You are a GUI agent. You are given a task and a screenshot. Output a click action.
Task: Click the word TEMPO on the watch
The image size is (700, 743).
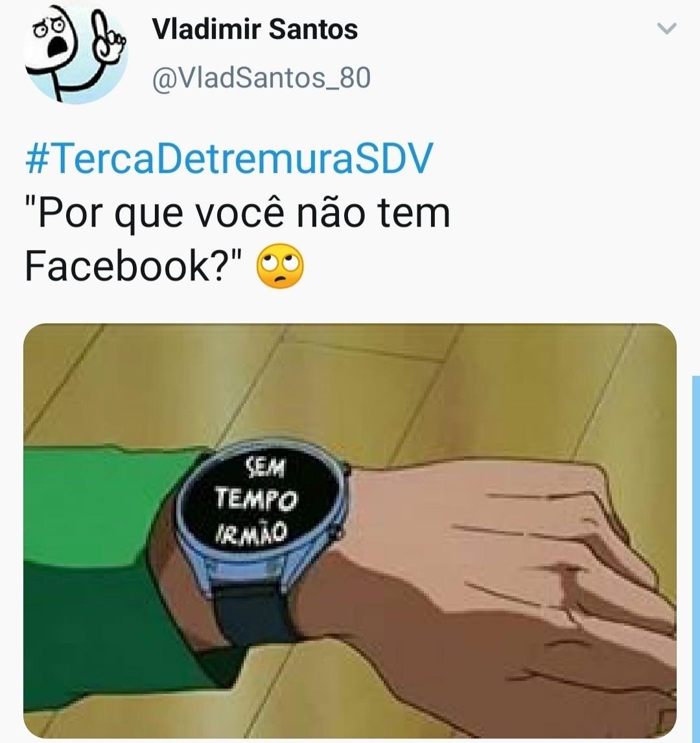pos(257,499)
